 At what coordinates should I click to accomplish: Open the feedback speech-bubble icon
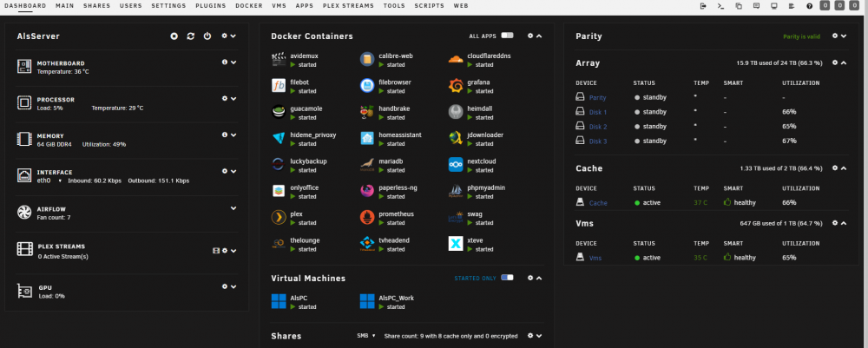(756, 6)
